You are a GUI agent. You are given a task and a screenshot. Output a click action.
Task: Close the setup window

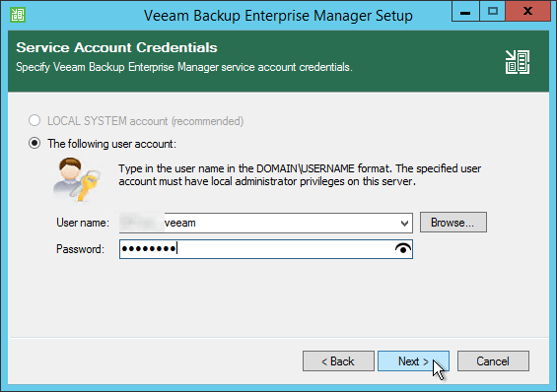[527, 12]
